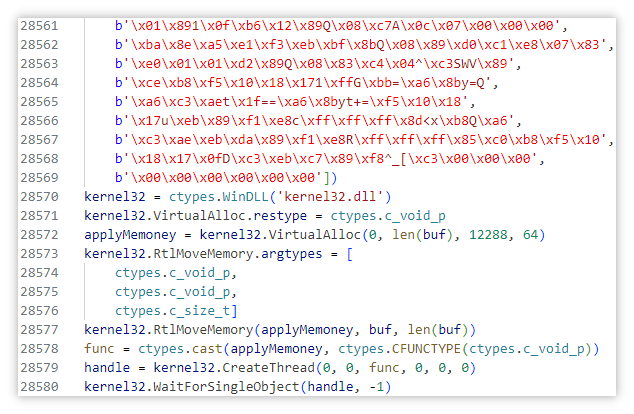Select line number 28567
The height and width of the screenshot is (414, 634).
pos(40,140)
